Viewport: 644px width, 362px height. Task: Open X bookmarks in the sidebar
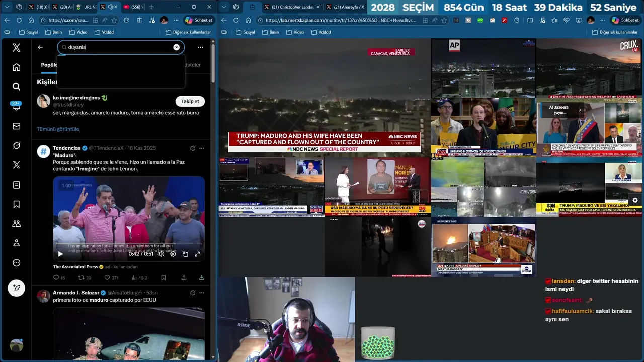click(17, 204)
